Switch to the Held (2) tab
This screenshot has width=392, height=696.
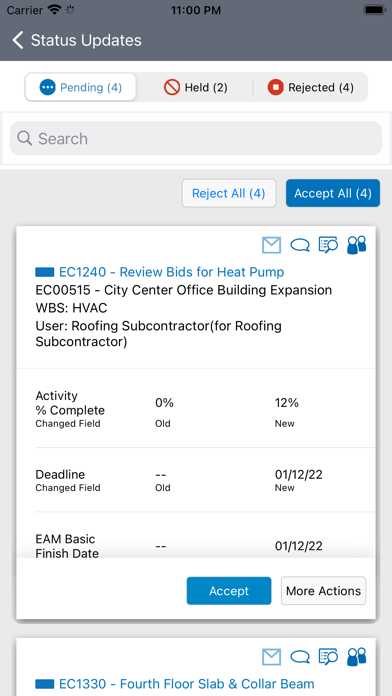[x=195, y=87]
